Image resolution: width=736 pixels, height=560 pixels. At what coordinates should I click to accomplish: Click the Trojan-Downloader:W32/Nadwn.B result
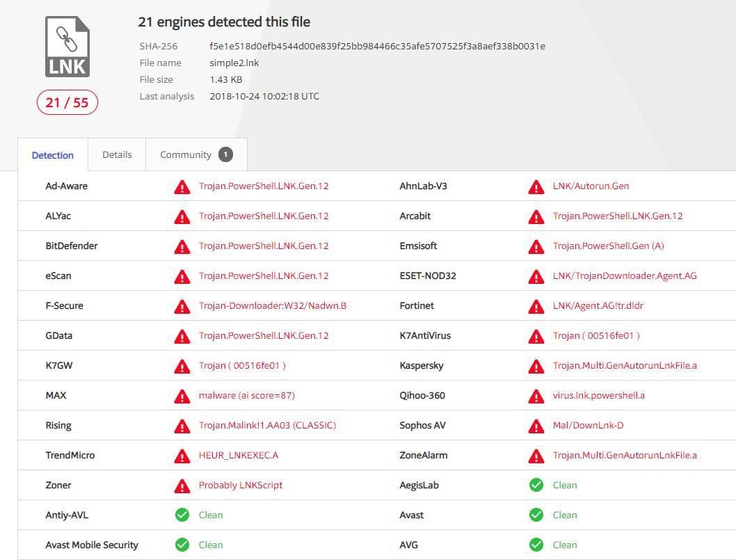pos(273,305)
